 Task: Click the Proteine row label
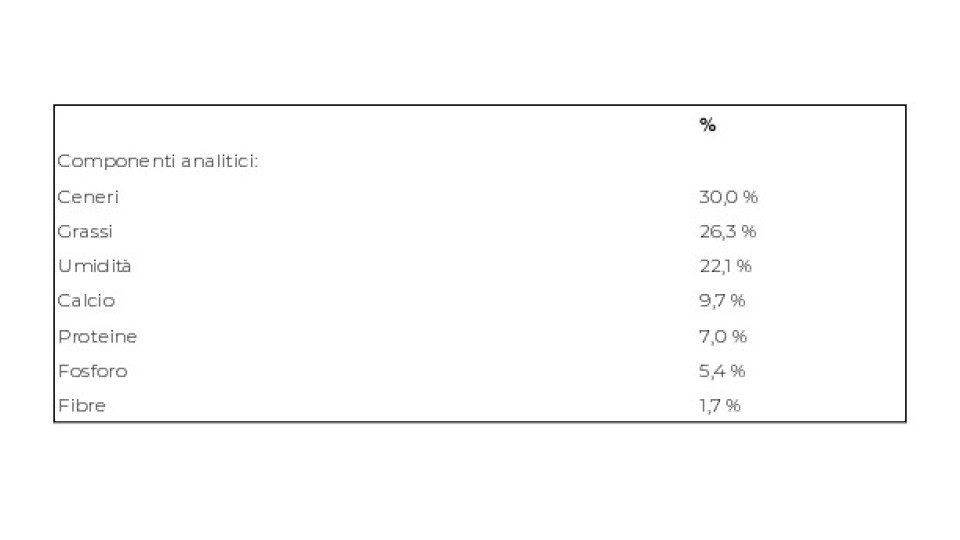97,337
